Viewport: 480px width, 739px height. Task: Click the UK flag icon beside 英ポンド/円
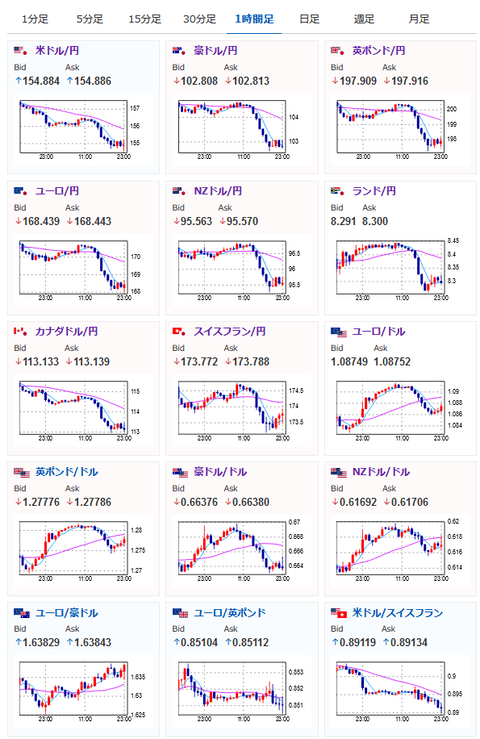point(337,50)
